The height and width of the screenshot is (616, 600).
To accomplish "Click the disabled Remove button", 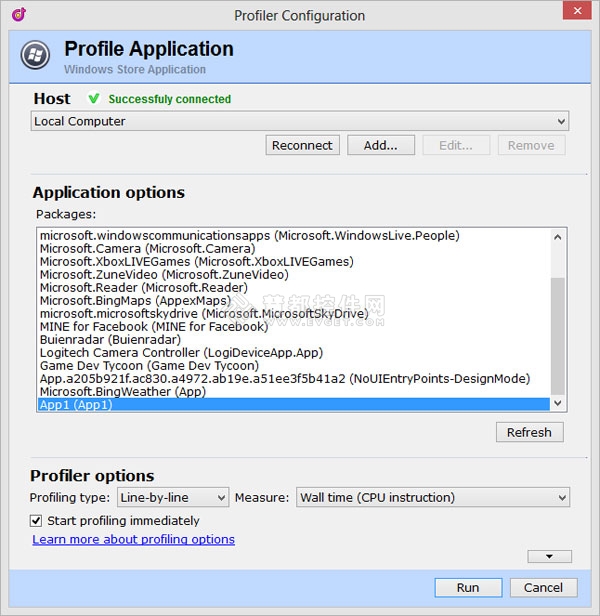I will pos(531,145).
